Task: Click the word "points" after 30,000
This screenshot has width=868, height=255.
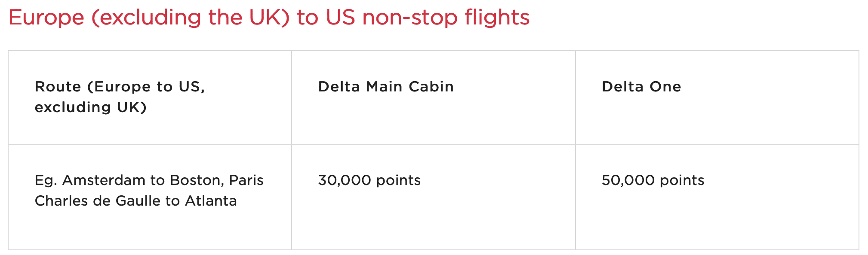Action: point(398,180)
